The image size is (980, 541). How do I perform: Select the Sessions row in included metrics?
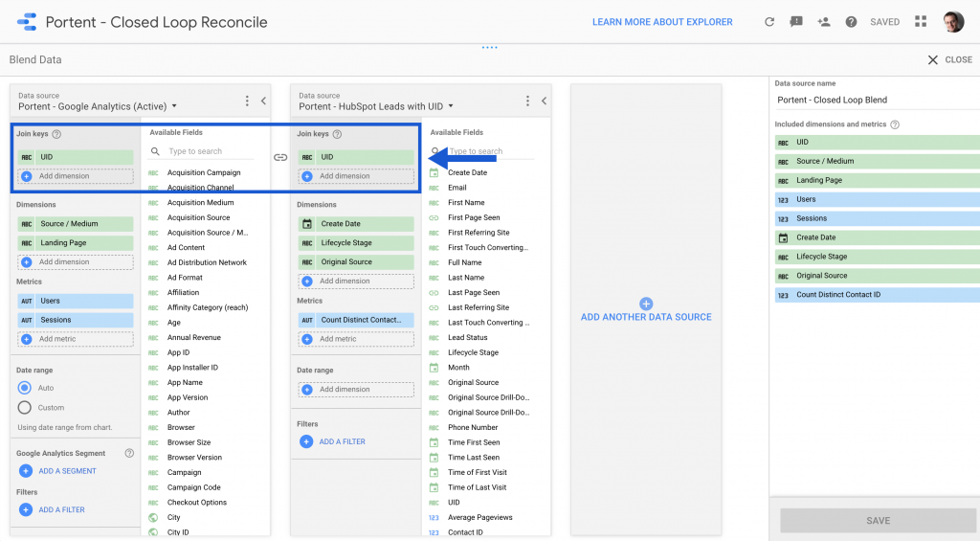pyautogui.click(x=878, y=218)
